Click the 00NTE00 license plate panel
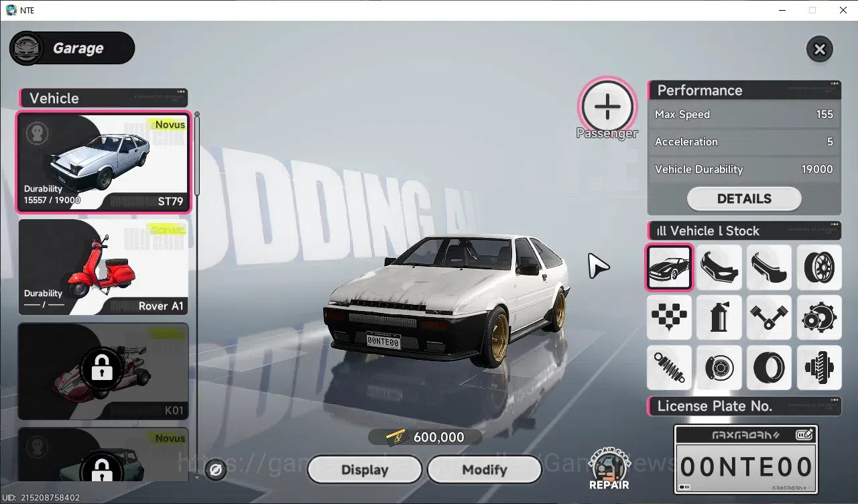The height and width of the screenshot is (504, 858). click(745, 459)
